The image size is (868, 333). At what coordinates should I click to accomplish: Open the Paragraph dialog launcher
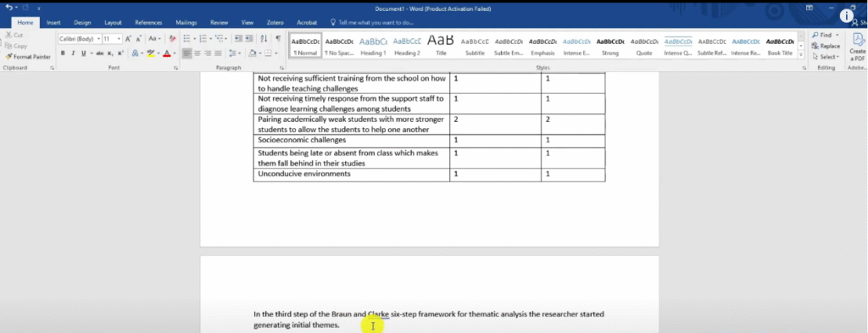tap(281, 68)
